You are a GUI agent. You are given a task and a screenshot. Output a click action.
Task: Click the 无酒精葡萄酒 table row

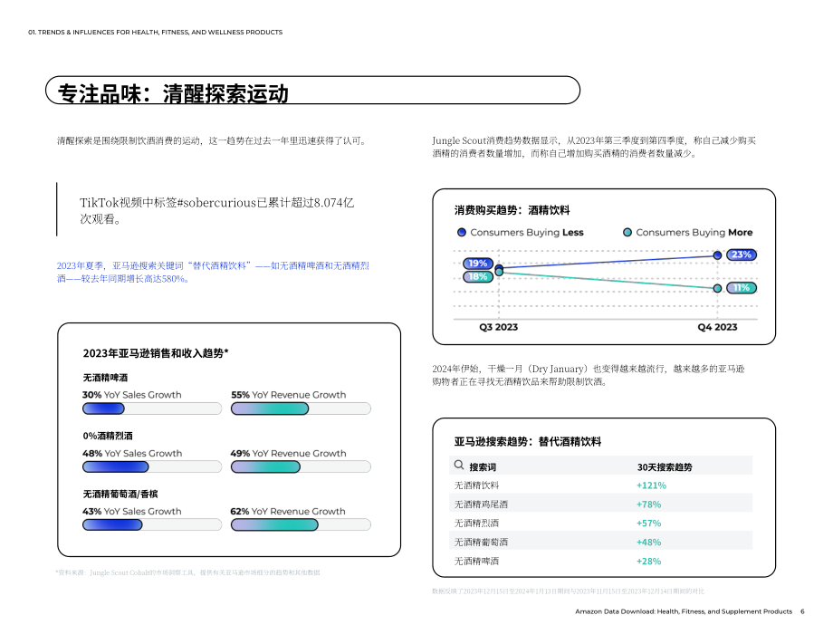(x=601, y=542)
